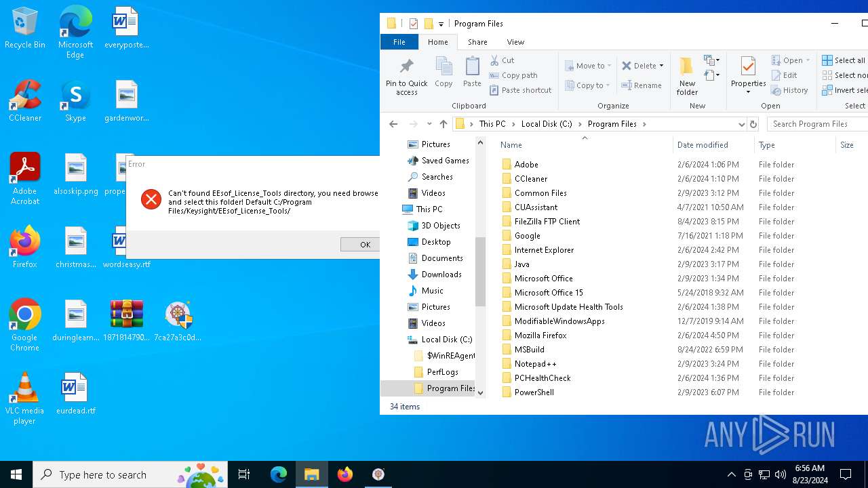Choose Paste shortcut option
Screen dimensions: 868x488
click(x=520, y=90)
